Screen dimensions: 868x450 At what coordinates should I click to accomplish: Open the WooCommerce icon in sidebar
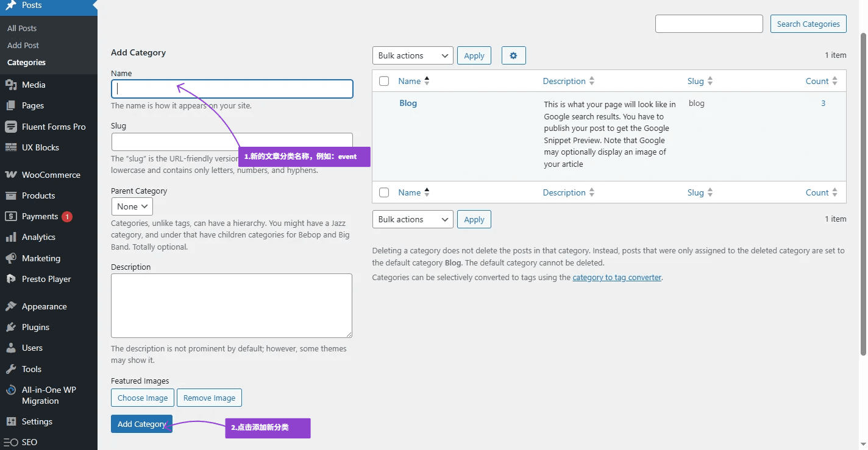click(10, 175)
